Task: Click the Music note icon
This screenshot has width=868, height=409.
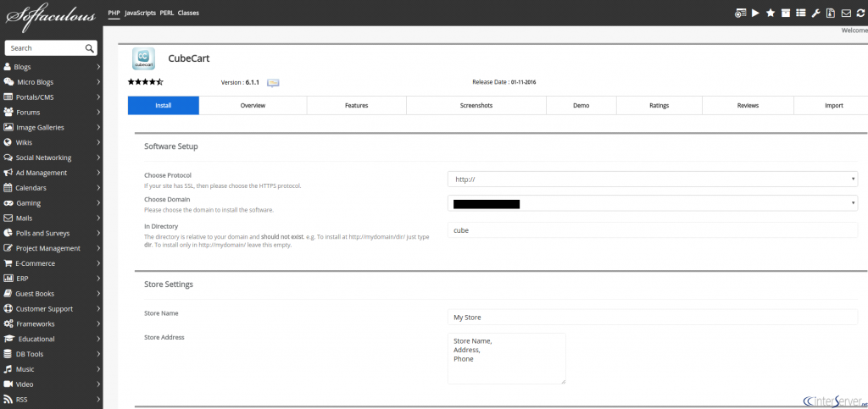Action: coord(8,369)
